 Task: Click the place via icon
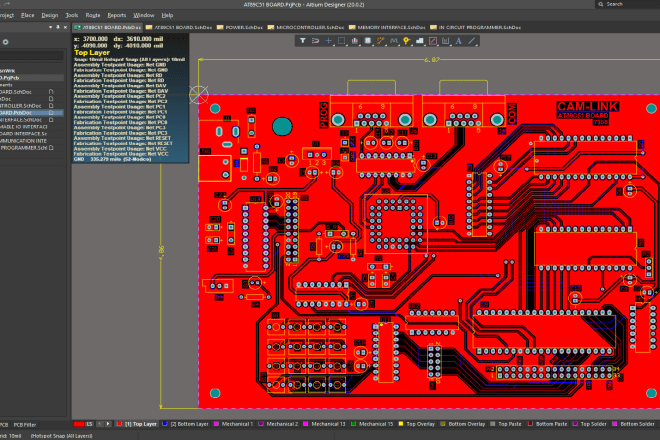(x=407, y=41)
